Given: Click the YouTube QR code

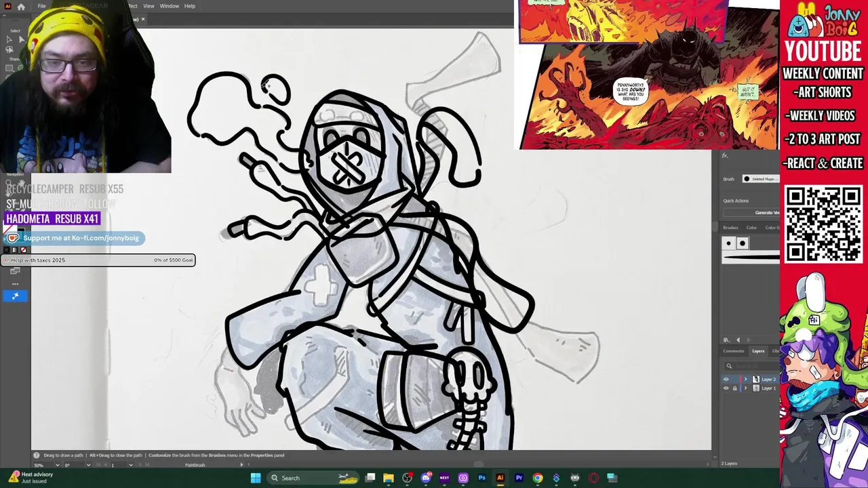Looking at the screenshot, I should [823, 224].
